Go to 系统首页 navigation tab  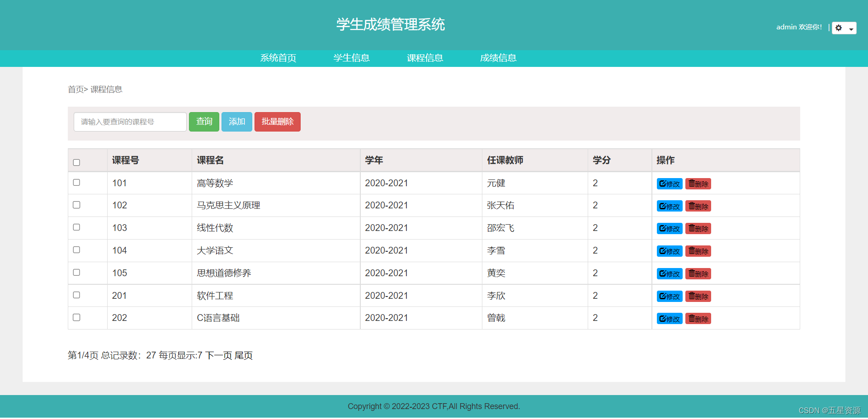click(278, 58)
